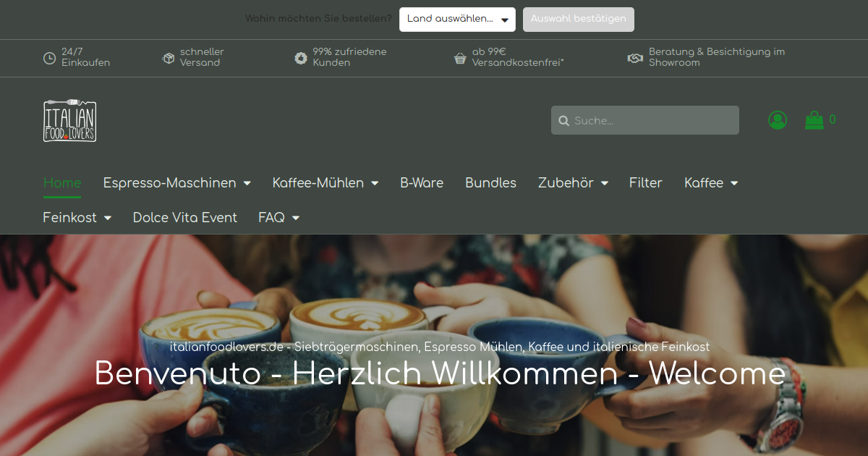Screen dimensions: 868x456
Task: Open the Espresso-Maschinen menu item
Action: [x=170, y=183]
